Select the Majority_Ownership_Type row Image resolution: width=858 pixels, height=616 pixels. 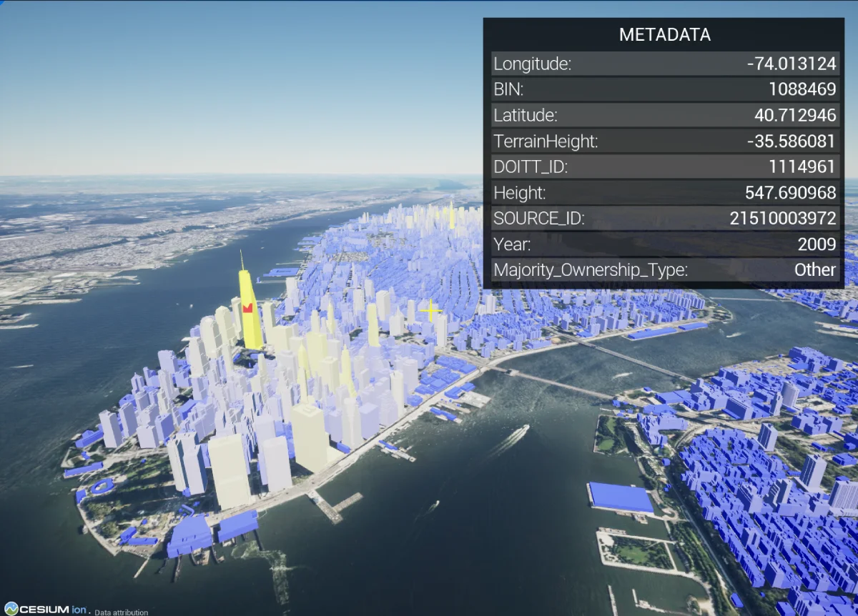[x=664, y=269]
